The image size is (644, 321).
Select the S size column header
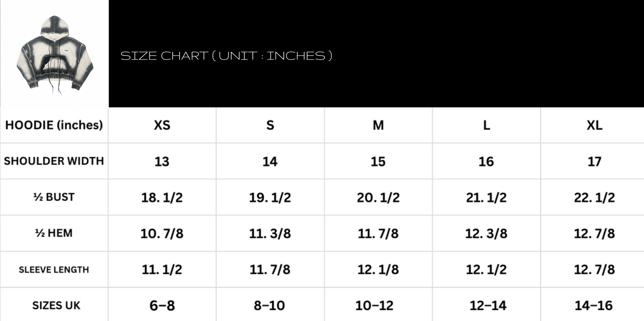pos(270,125)
